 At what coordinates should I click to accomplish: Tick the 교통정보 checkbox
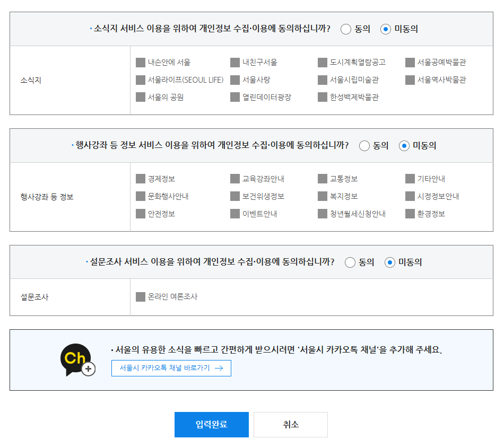pos(323,179)
